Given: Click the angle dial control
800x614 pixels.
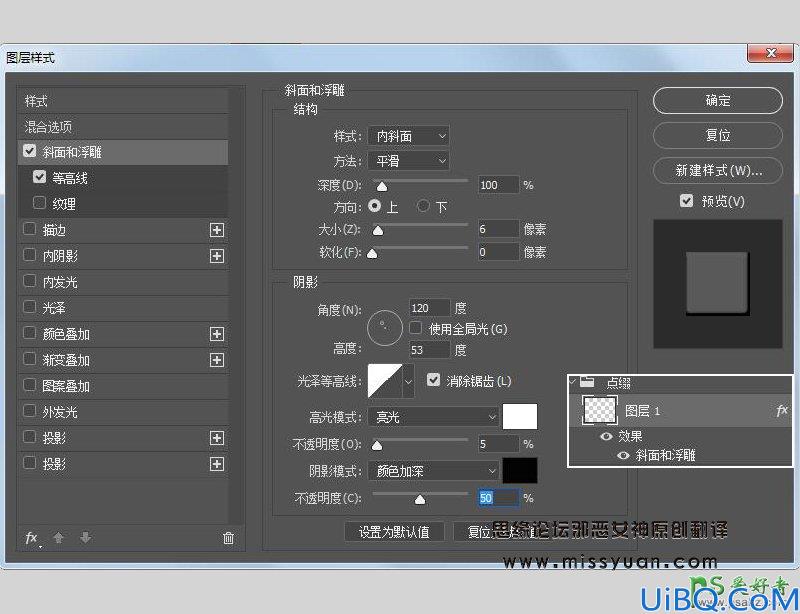Looking at the screenshot, I should [385, 328].
